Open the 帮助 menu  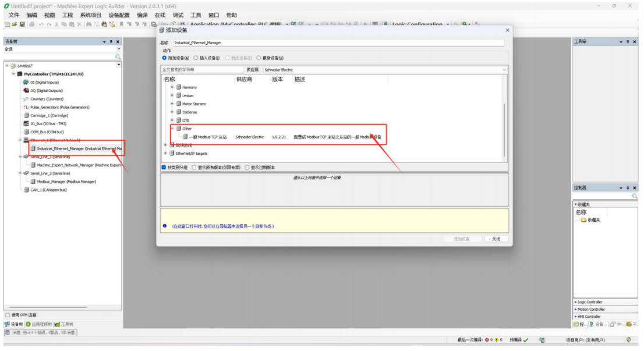232,15
